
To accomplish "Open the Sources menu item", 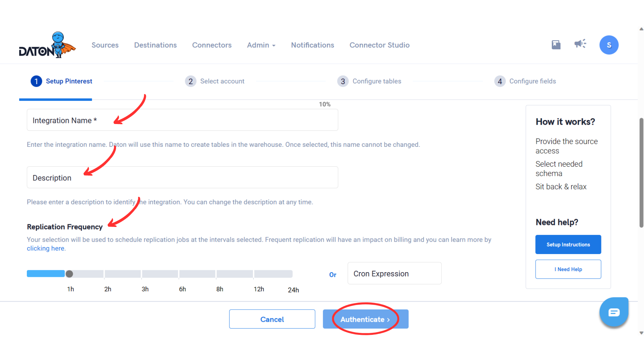I will [105, 45].
